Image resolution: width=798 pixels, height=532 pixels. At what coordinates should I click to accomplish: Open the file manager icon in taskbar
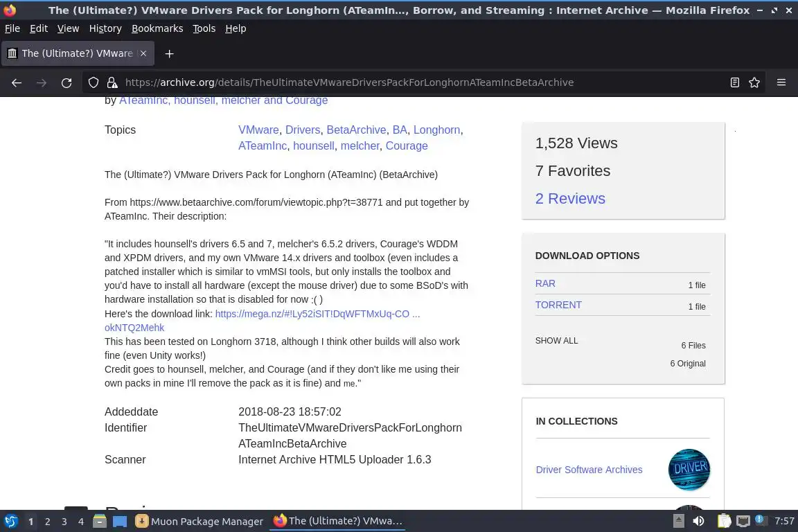[x=100, y=522]
